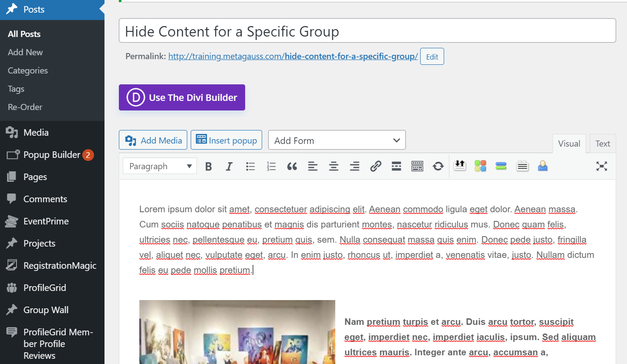Viewport: 627px width, 364px height.
Task: Open the Paragraph format dropdown
Action: 160,166
